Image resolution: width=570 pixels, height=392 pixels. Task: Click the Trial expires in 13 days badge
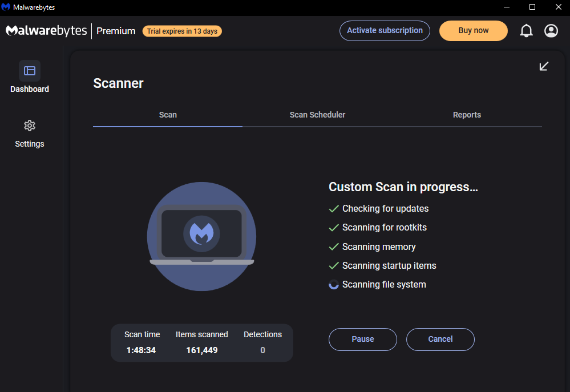point(182,31)
